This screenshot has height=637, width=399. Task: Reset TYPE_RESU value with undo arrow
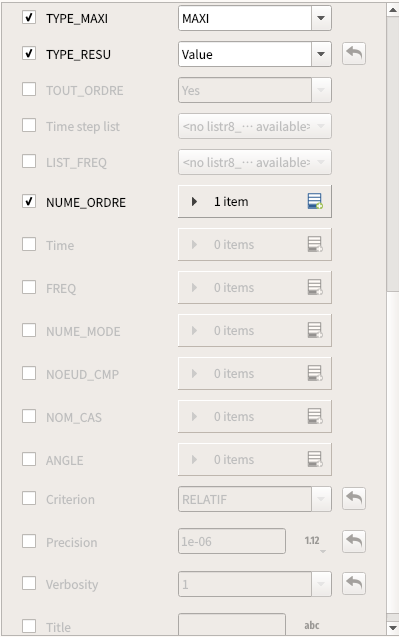point(354,54)
